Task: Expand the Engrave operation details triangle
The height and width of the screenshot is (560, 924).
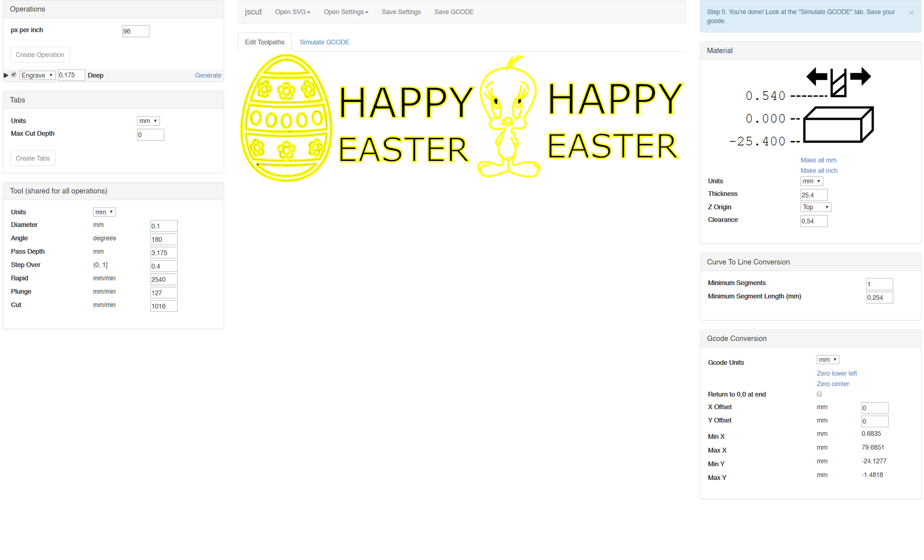Action: coord(6,75)
